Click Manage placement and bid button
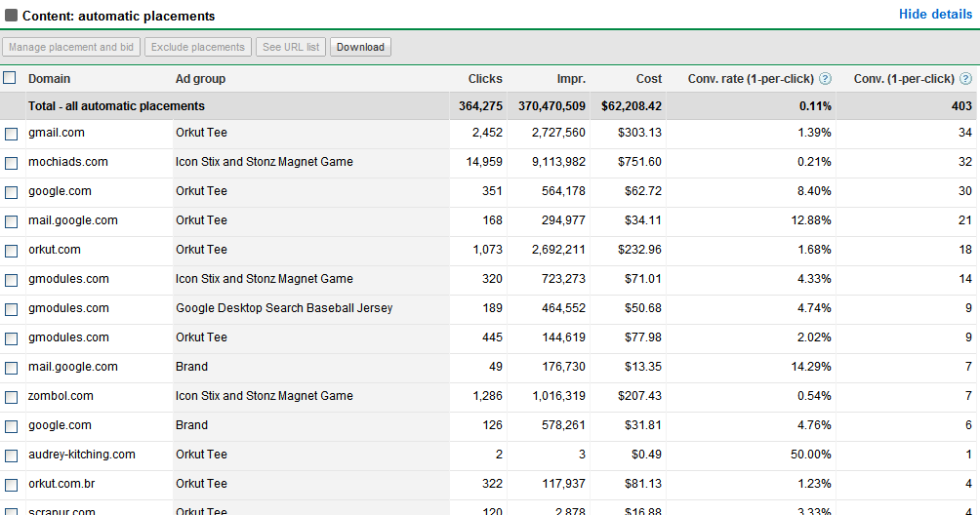This screenshot has height=515, width=980. [x=71, y=47]
